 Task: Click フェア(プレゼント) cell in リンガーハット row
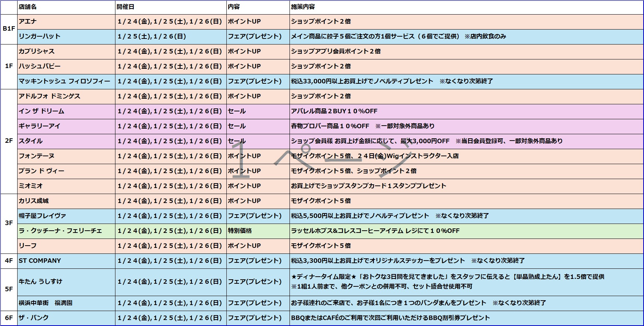(258, 37)
